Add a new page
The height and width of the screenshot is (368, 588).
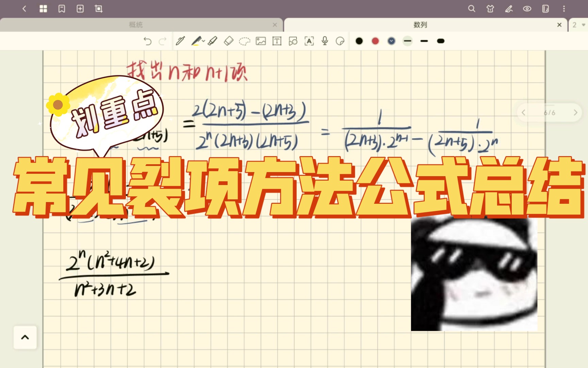pos(80,9)
